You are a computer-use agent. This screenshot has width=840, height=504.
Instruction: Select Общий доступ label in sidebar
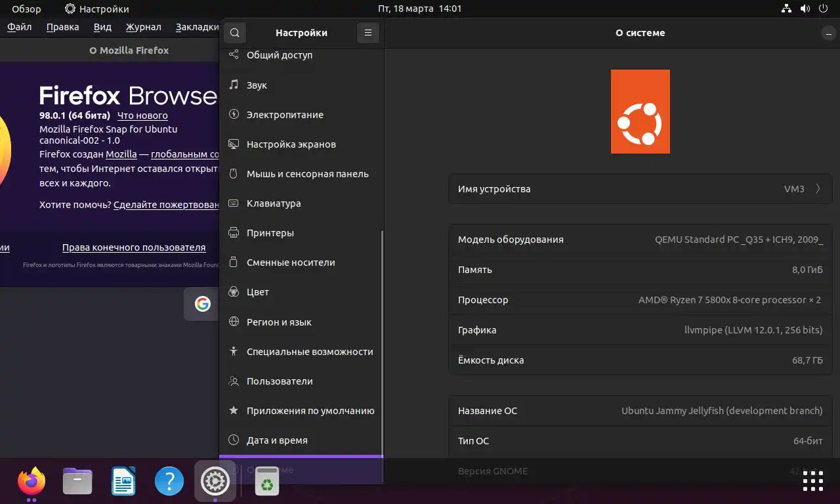pyautogui.click(x=280, y=55)
